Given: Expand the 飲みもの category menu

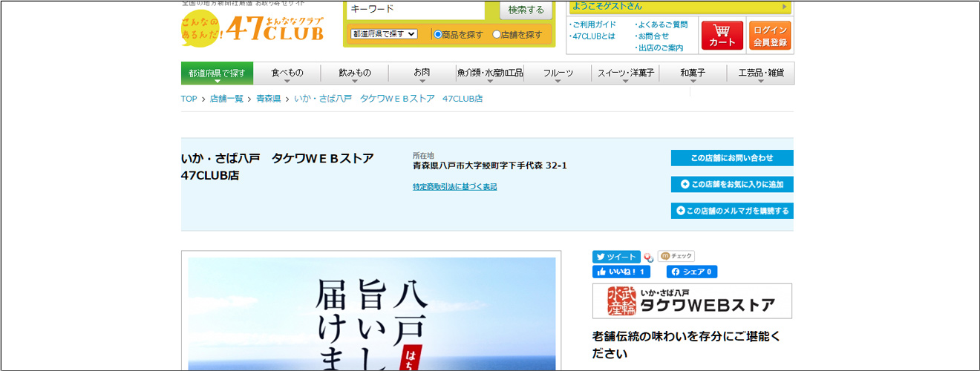Looking at the screenshot, I should (354, 73).
